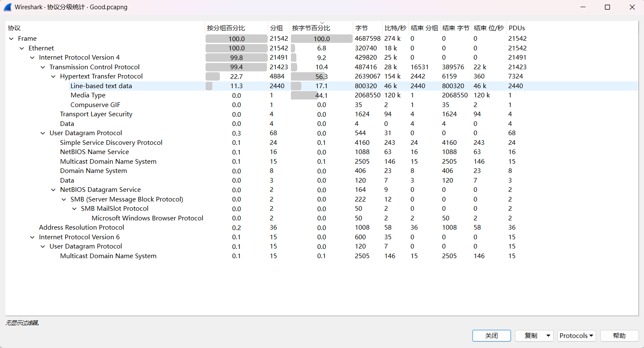
Task: Collapse the SMB MailSlot Protocol node
Action: 74,209
